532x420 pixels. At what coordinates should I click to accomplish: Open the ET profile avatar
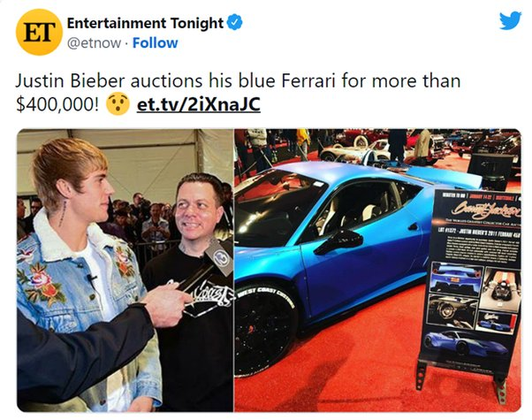(40, 32)
